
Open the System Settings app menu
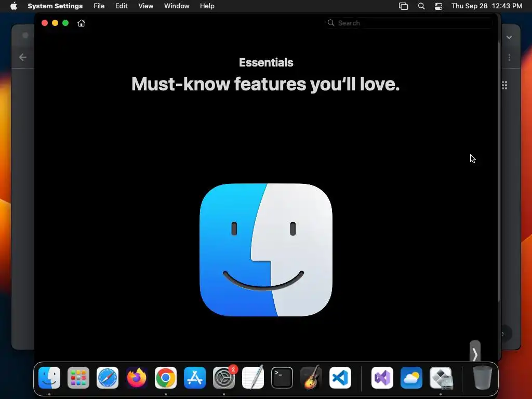[x=55, y=6]
